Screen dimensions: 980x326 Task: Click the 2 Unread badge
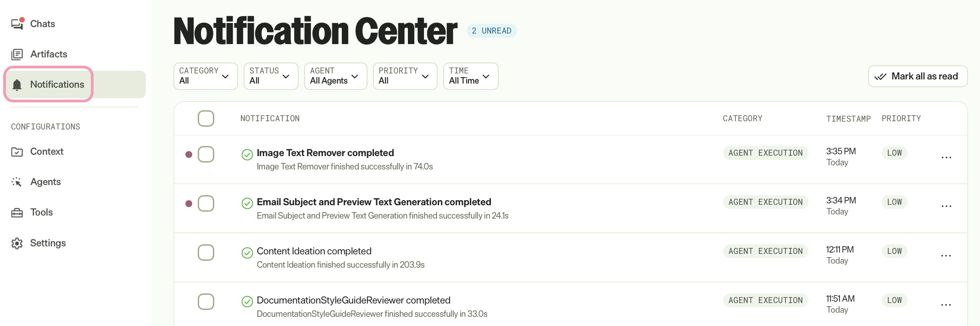tap(491, 31)
